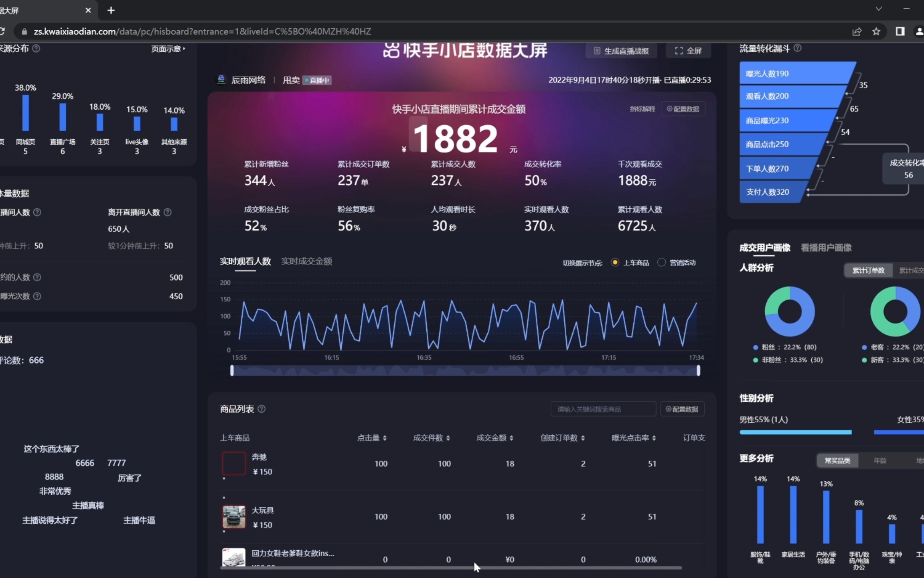
Task: Click the 回力女鞋 product thumbnail
Action: click(234, 557)
